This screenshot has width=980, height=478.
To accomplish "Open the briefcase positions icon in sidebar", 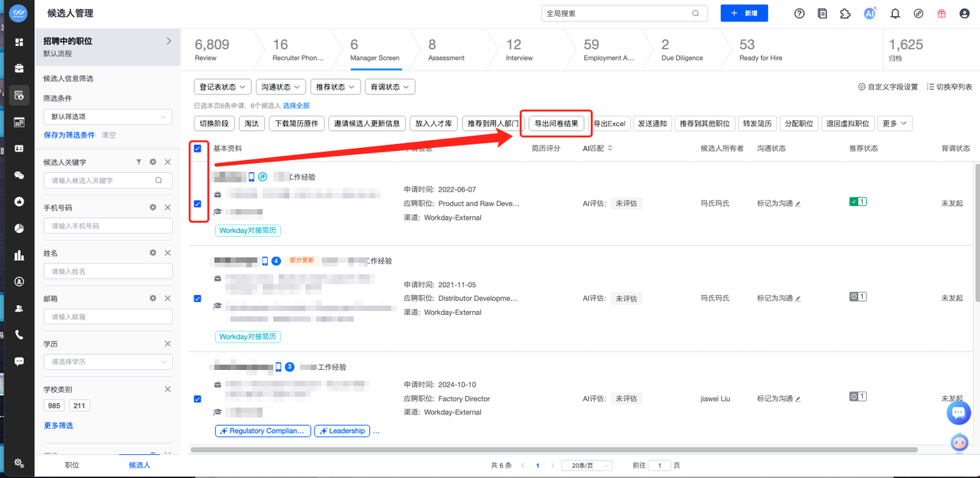I will (19, 68).
